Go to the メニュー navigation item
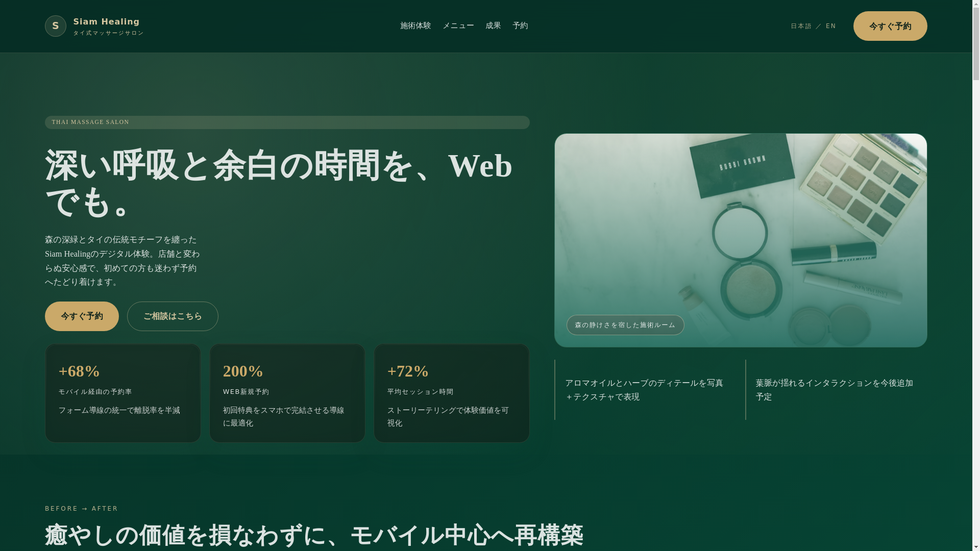 pos(458,26)
